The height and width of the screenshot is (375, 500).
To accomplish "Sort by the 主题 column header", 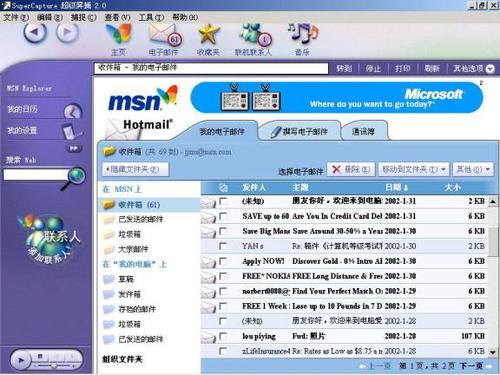I will click(x=300, y=188).
